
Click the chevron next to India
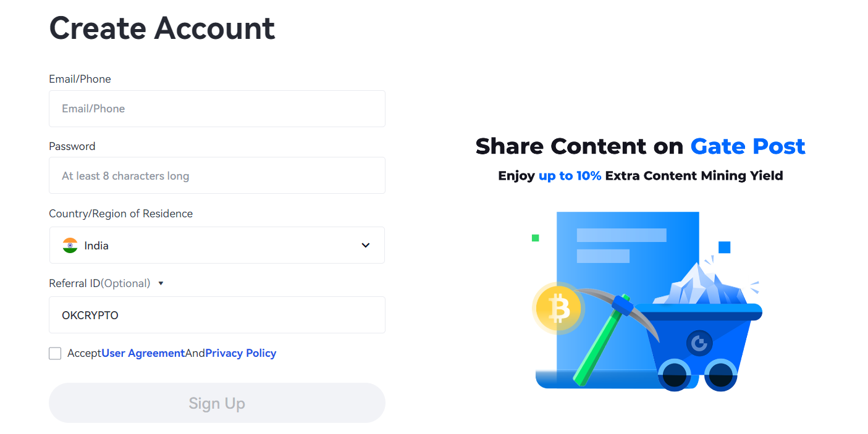pyautogui.click(x=365, y=245)
